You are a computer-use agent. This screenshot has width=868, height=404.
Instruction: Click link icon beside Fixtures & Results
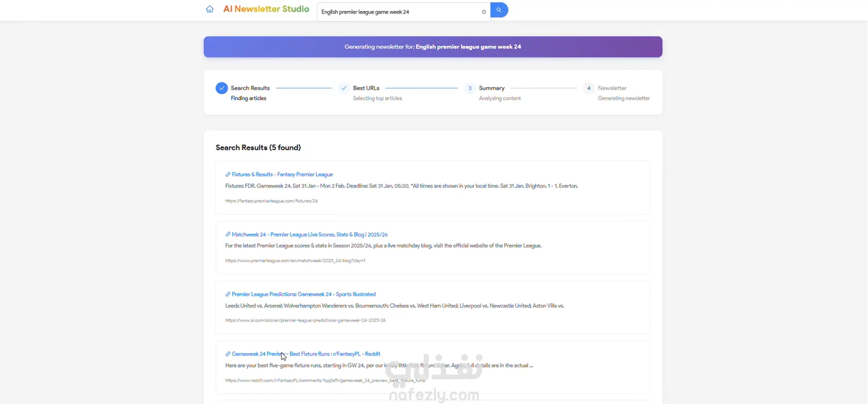pos(228,174)
